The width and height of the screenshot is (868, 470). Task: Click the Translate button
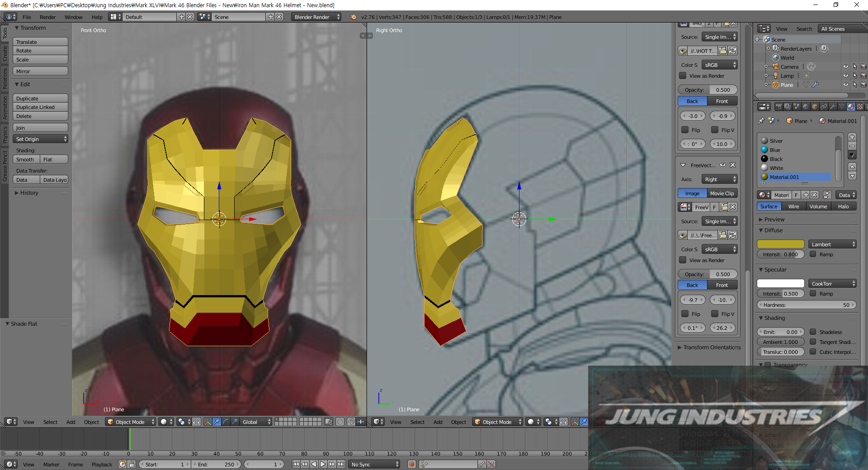(40, 42)
